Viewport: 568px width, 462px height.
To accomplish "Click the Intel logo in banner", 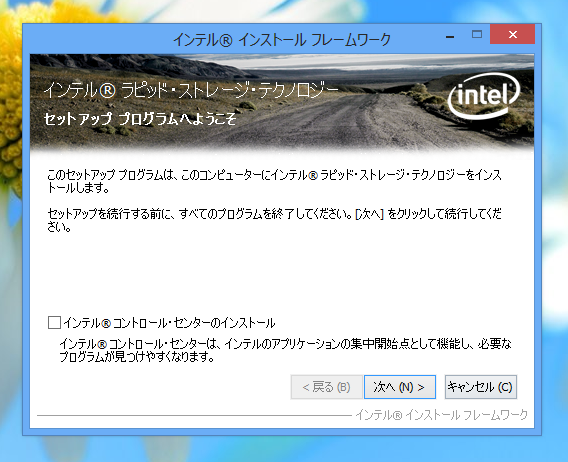I will pos(484,95).
